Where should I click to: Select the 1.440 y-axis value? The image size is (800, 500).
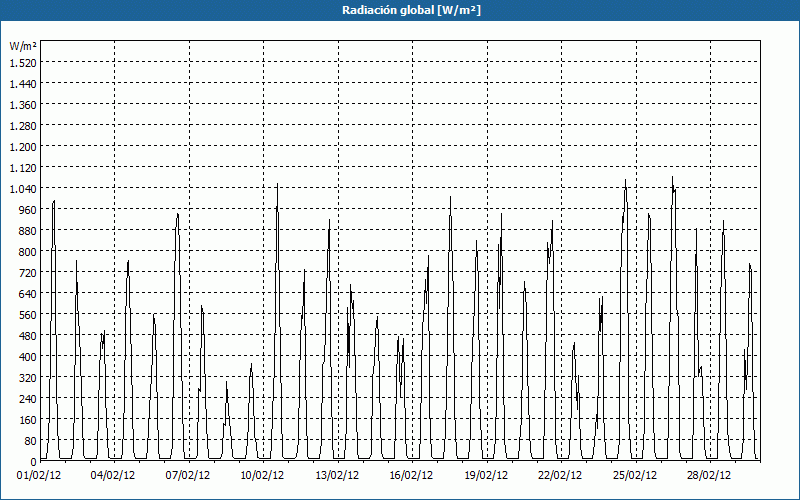23,83
